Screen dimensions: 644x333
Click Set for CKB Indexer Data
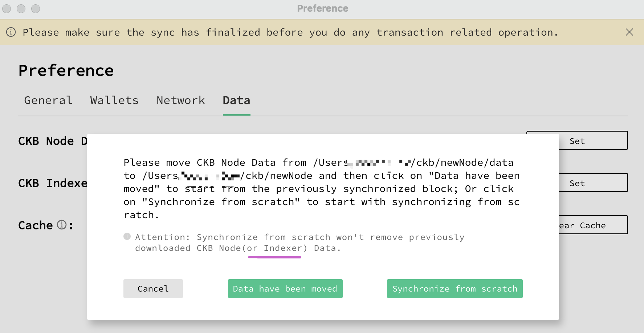tap(577, 183)
